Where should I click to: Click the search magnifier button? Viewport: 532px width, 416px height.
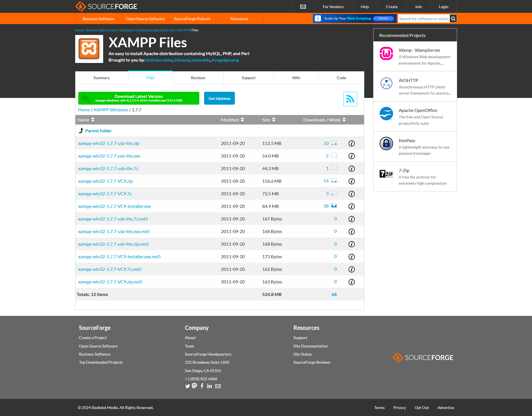[453, 19]
